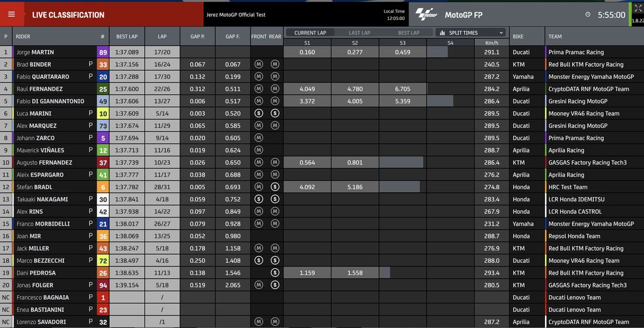
Task: Click Brad Binder's rear tyre M icon
Action: click(x=275, y=64)
